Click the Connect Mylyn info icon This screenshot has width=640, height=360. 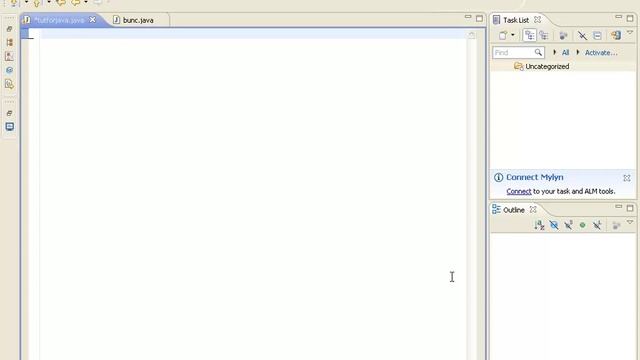click(x=498, y=177)
